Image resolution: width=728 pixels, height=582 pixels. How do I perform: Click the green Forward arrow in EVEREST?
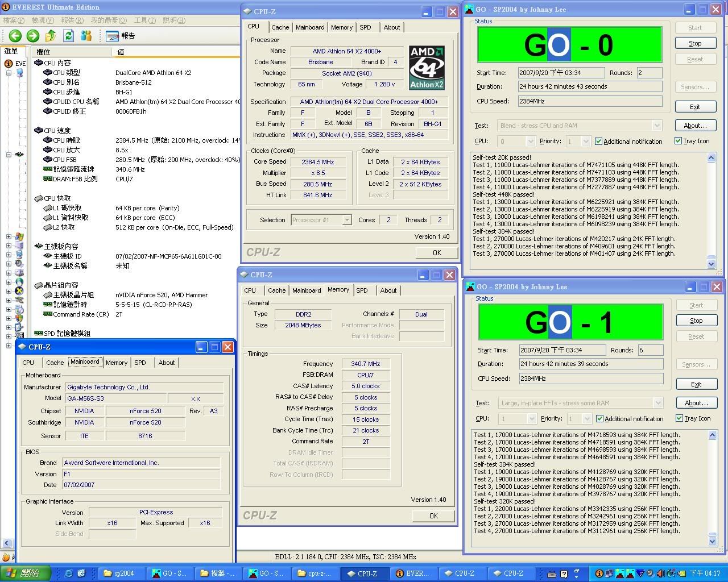pos(33,36)
